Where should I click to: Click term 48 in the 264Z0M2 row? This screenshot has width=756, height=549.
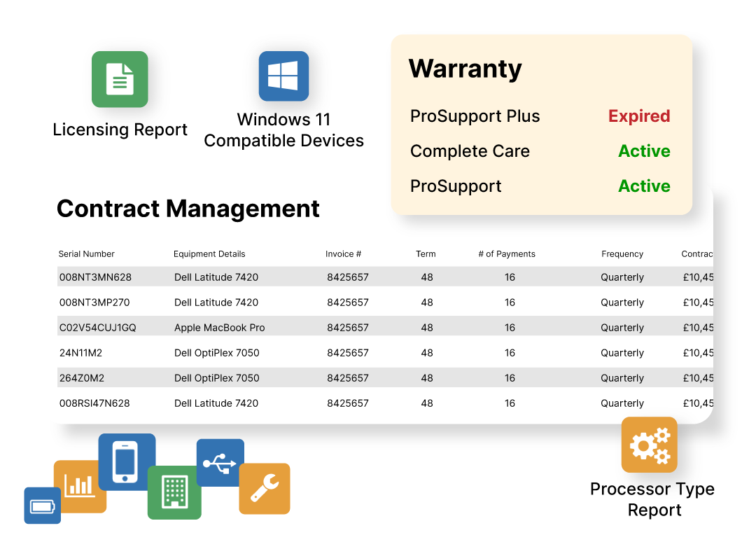pos(427,377)
